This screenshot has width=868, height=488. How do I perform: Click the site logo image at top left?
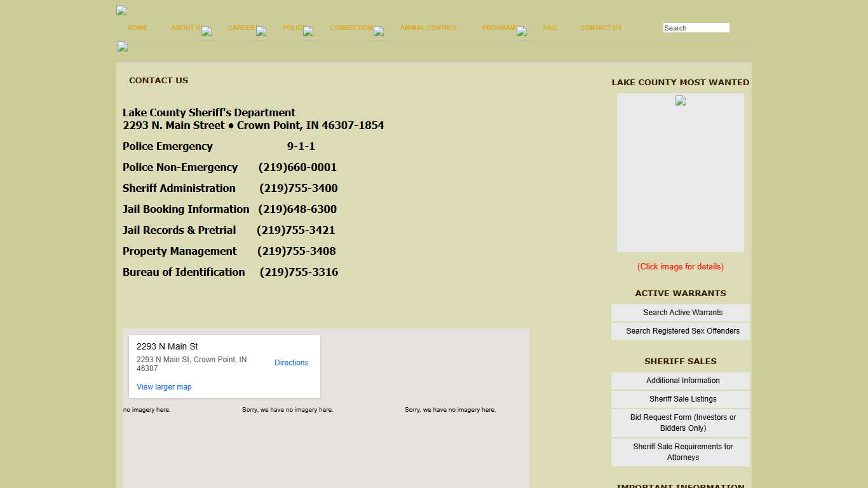121,10
